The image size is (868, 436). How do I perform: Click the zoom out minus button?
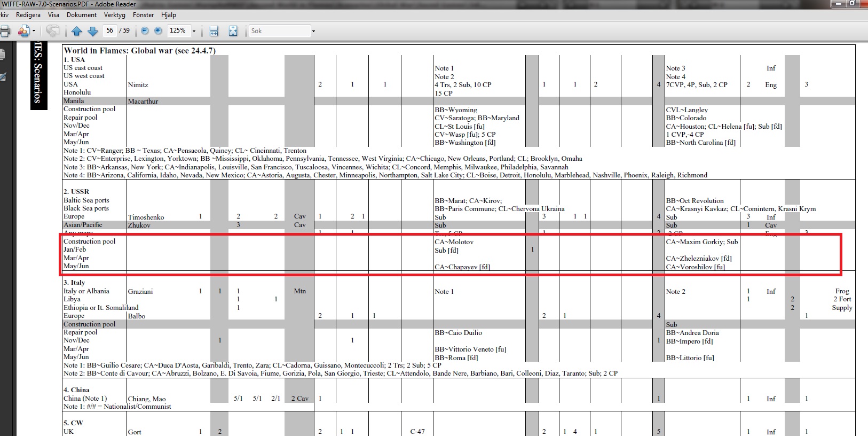pyautogui.click(x=145, y=31)
